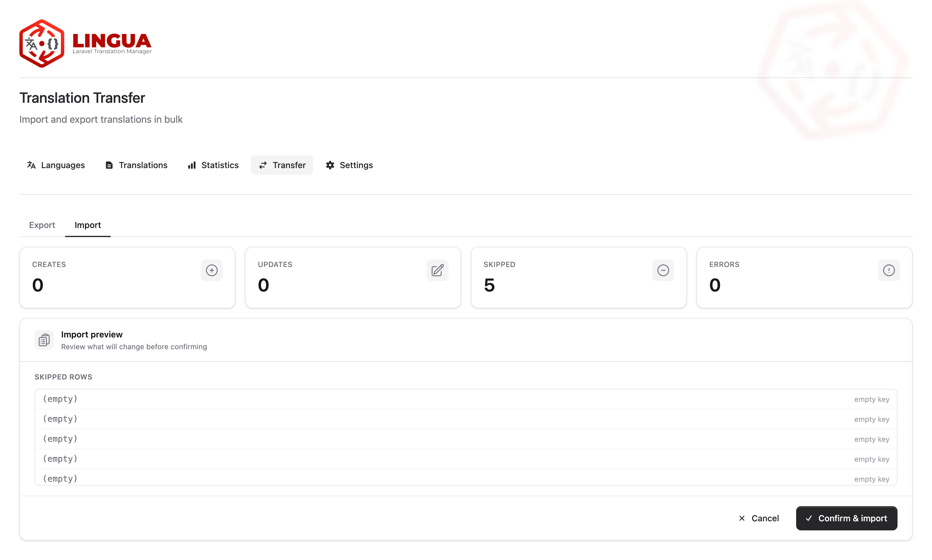Open the Statistics section

pyautogui.click(x=213, y=165)
